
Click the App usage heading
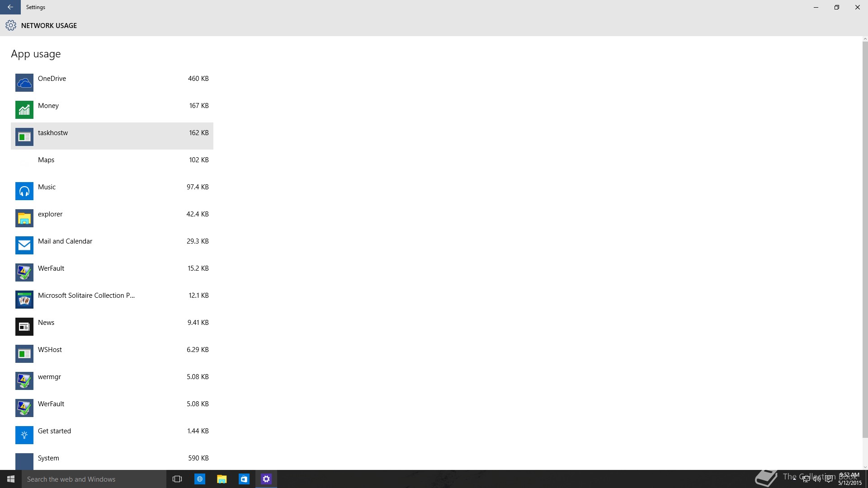click(36, 54)
